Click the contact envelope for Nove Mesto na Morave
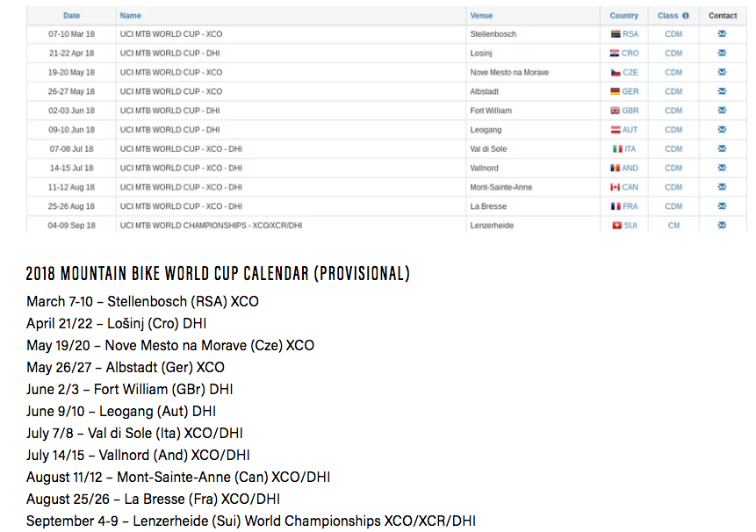Screen dimensions: 756x532 (722, 72)
